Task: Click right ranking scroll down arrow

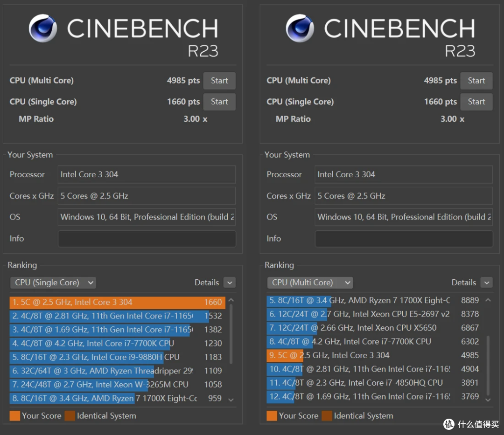Action: (488, 400)
